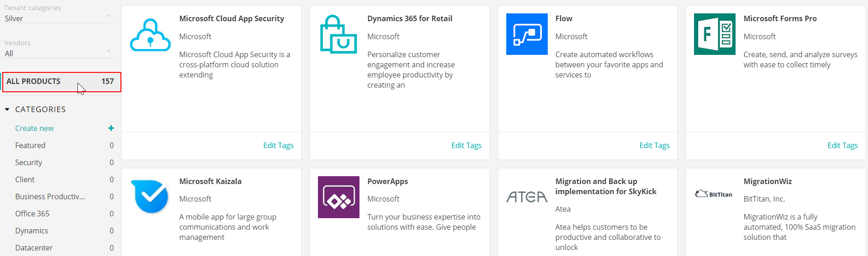Click the Microsoft Cloud App Security cloud icon

pos(150,35)
